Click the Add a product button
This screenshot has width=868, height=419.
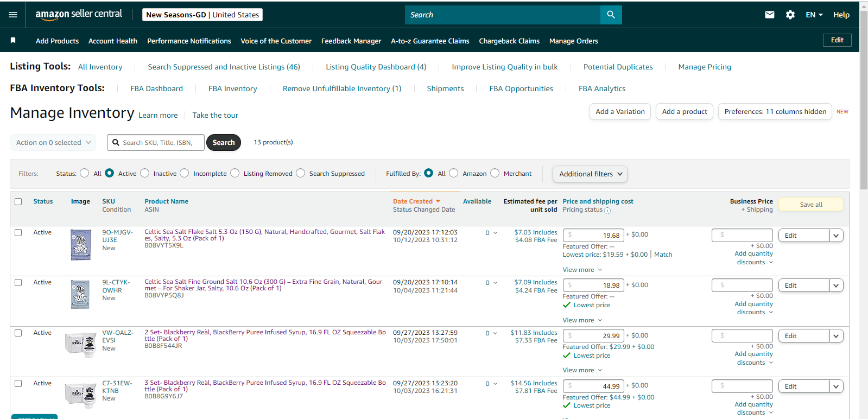coord(685,111)
